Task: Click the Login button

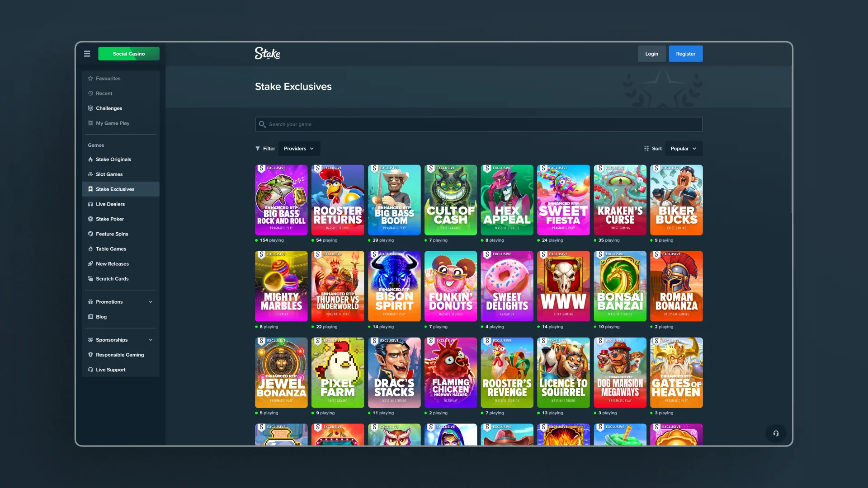Action: (651, 54)
